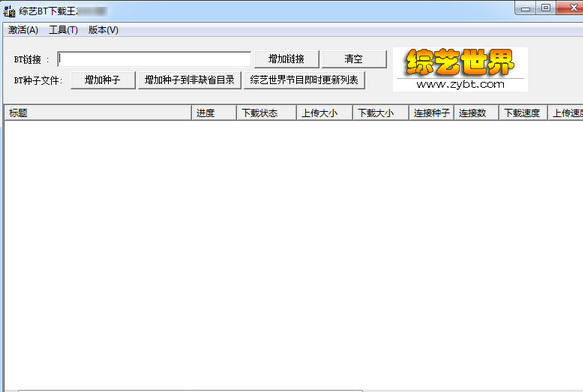Sort by the 进度 column header

click(x=214, y=113)
